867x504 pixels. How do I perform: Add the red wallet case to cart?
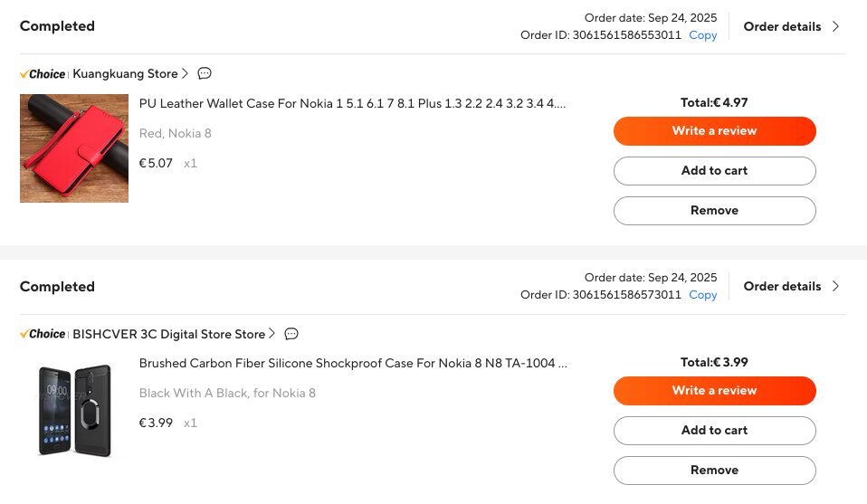pos(714,171)
